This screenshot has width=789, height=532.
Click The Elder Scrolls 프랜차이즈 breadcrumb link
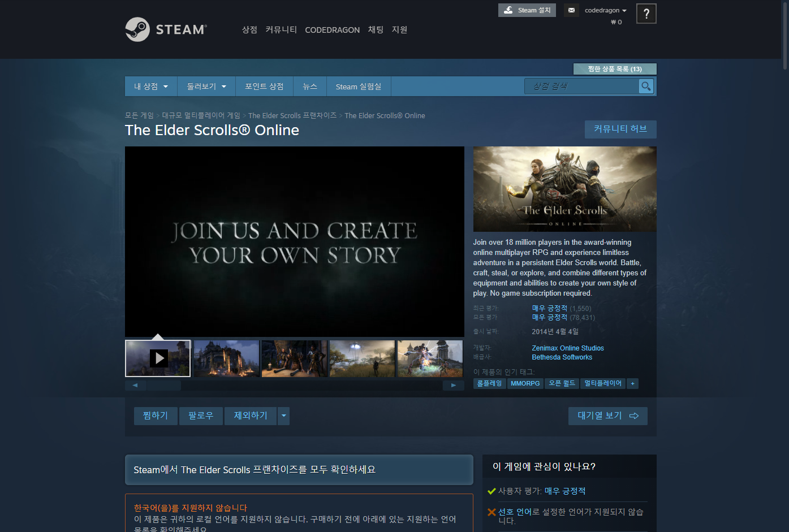tap(292, 115)
